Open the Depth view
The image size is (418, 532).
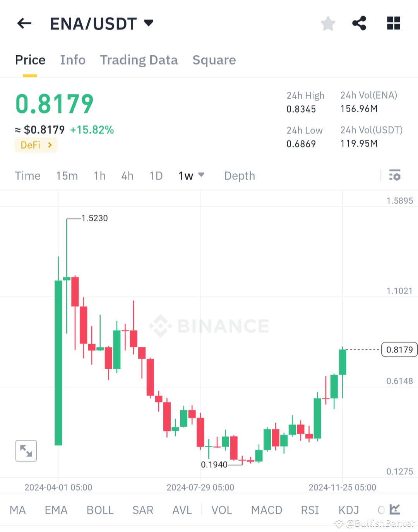tap(239, 176)
